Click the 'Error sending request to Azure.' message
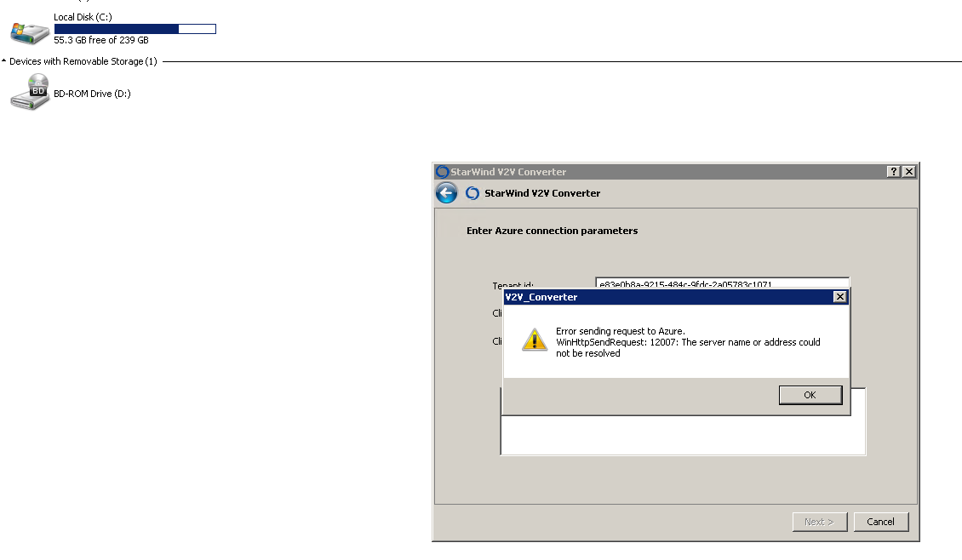The height and width of the screenshot is (560, 962). pyautogui.click(x=621, y=331)
